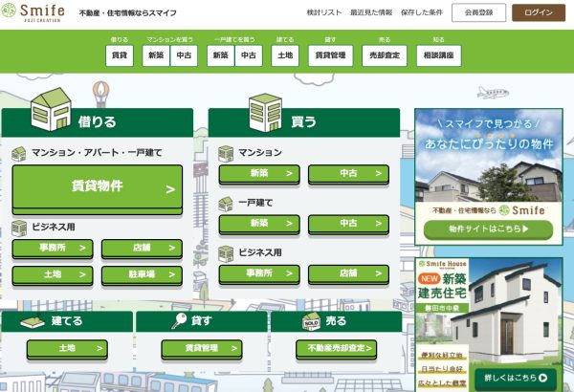Screen dimensions: 574x392
Task: Click the Smife logo at top left
Action: coord(33,12)
